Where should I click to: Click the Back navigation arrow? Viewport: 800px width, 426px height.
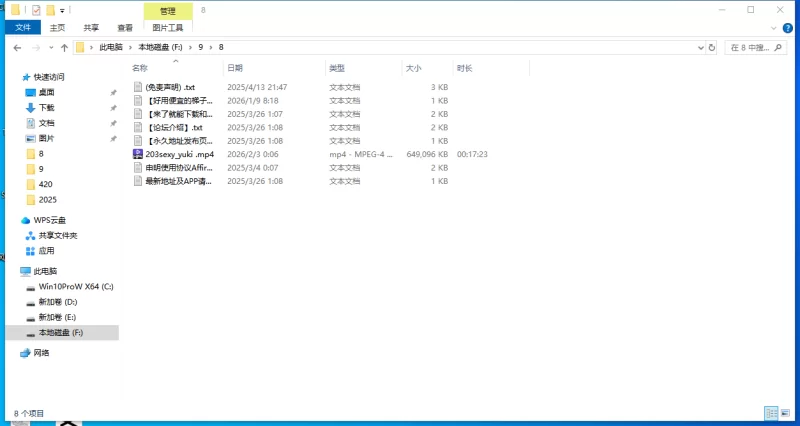pyautogui.click(x=17, y=47)
